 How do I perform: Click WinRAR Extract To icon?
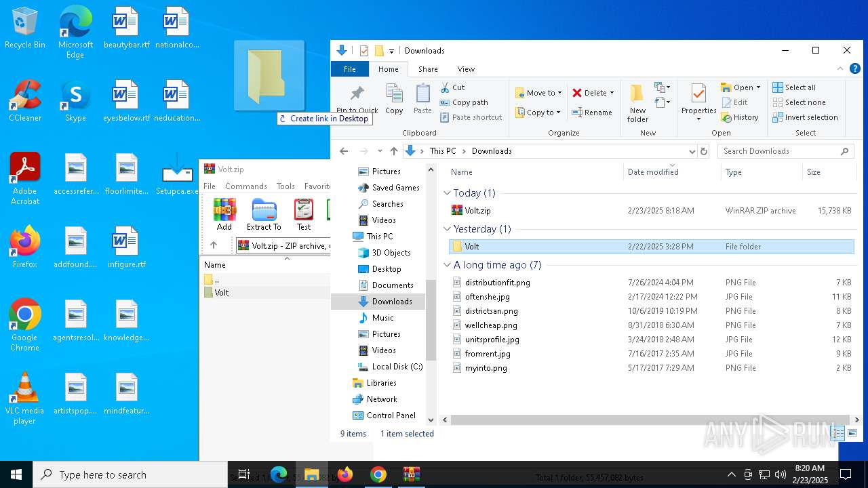coord(264,214)
